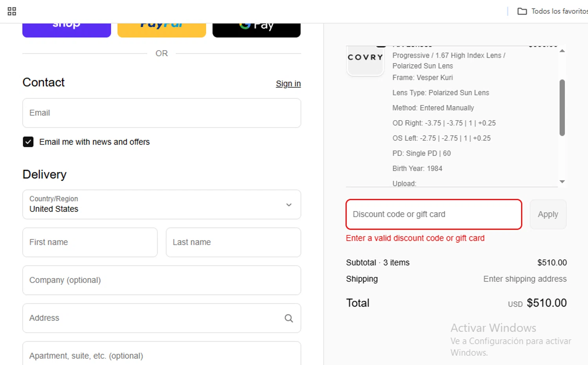
Task: Click the Discount code or gift card field
Action: (x=434, y=214)
